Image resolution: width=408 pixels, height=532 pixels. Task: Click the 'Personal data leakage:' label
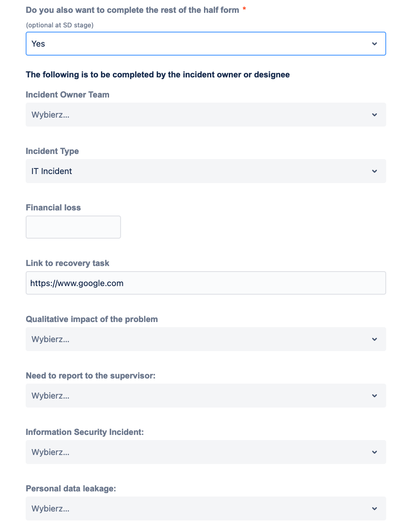point(71,488)
